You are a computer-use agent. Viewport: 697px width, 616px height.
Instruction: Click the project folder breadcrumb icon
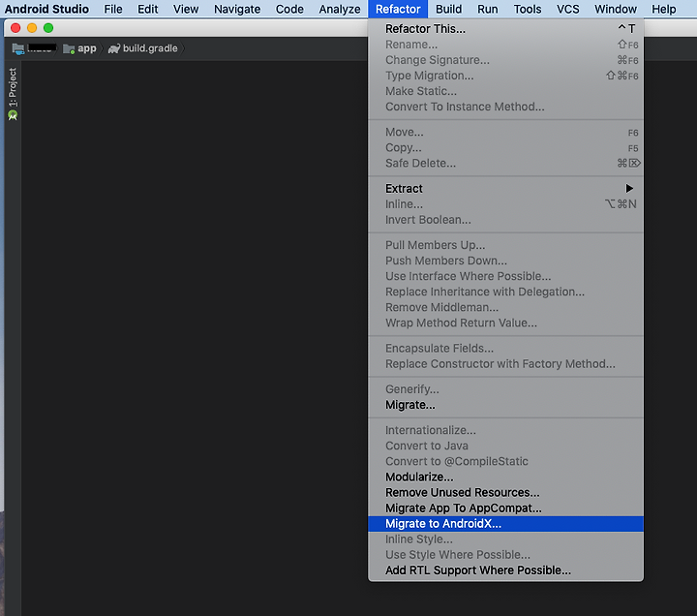pos(18,48)
